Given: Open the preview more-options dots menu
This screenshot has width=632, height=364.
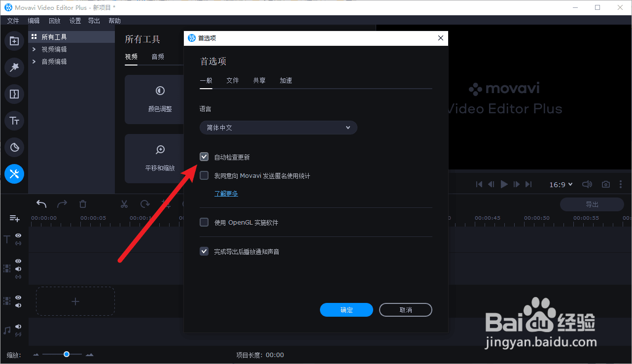Looking at the screenshot, I should pos(622,184).
